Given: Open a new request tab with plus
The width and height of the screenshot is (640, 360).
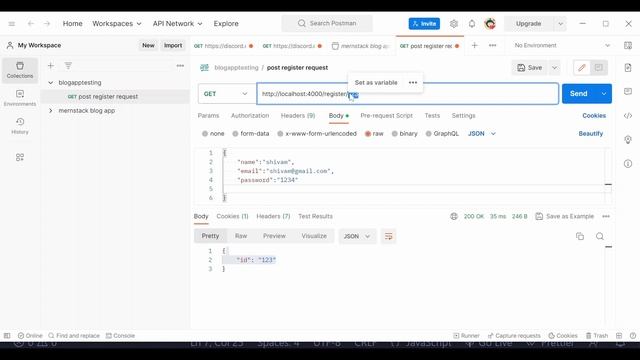Looking at the screenshot, I should point(474,45).
